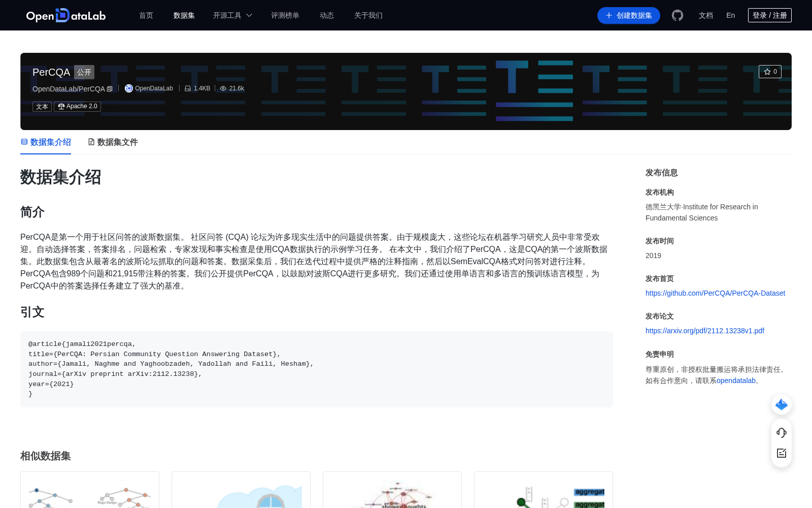Switch to 数据集文件 tab
The height and width of the screenshot is (508, 812).
(x=113, y=142)
